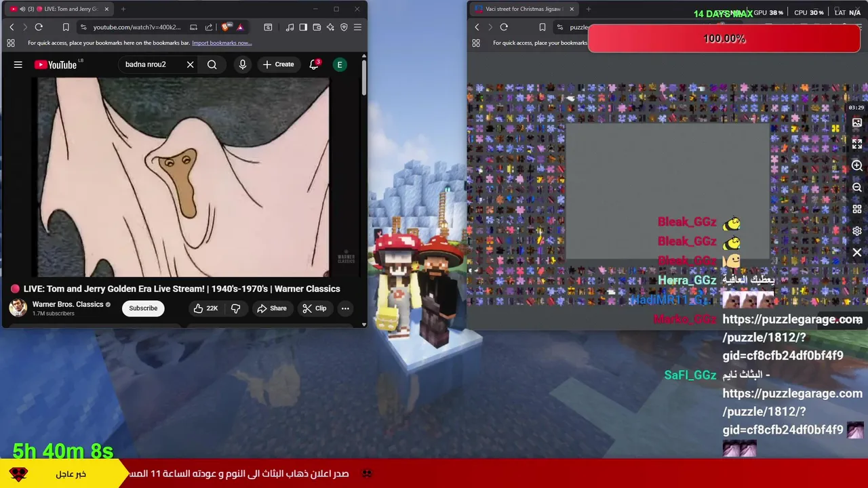Open the puzzle settings gear
The image size is (868, 488).
[857, 231]
